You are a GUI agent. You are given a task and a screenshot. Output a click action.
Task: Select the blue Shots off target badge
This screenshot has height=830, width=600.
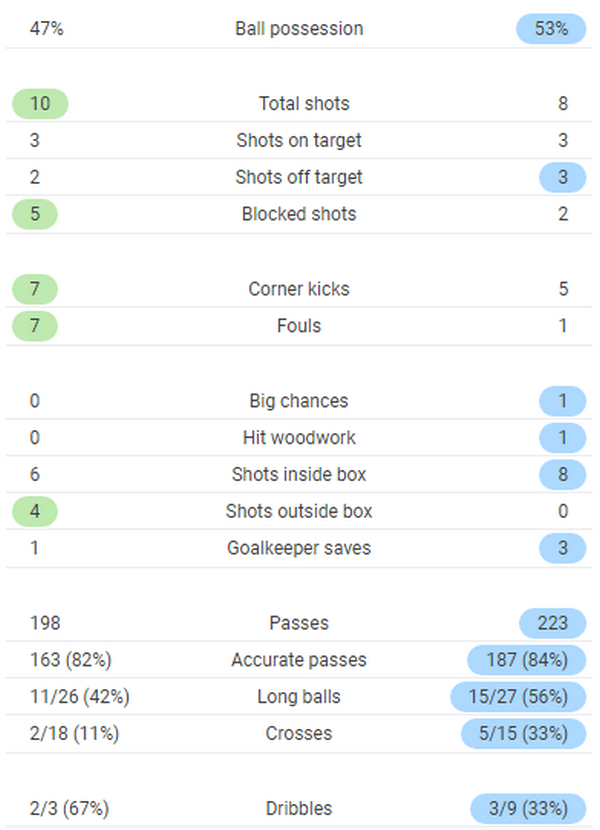(563, 178)
